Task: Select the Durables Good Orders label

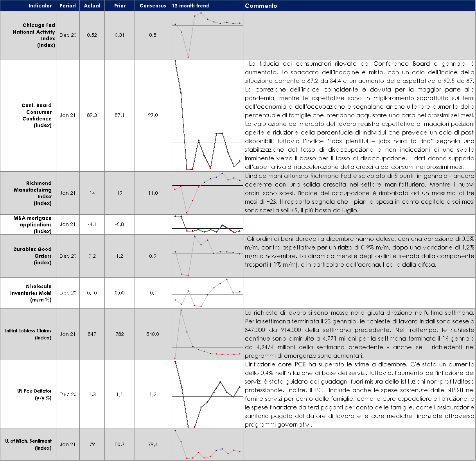Action: (32, 256)
